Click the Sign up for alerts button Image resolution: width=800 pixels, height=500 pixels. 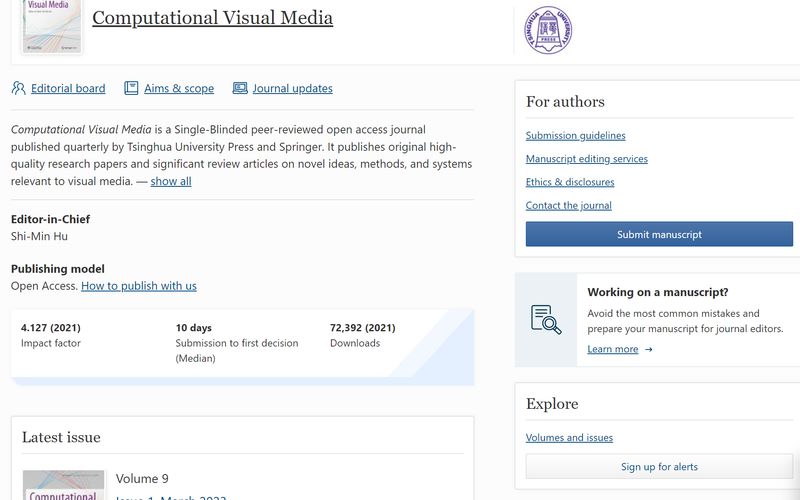pos(659,466)
